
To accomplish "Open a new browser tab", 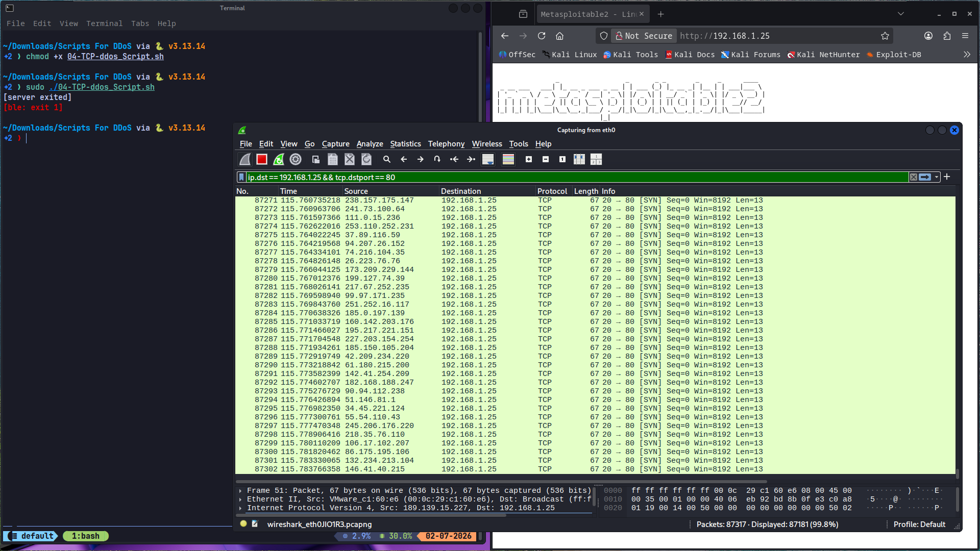I will click(661, 14).
